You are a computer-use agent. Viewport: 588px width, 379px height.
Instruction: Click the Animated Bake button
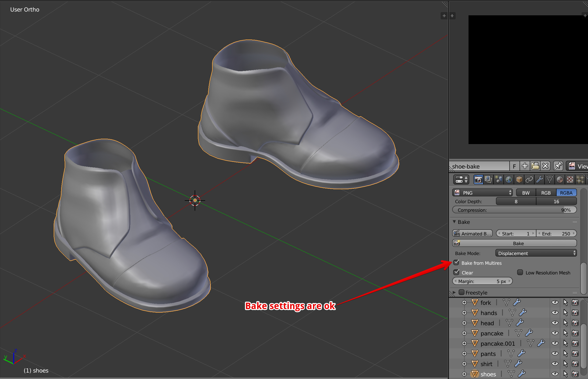(x=472, y=233)
